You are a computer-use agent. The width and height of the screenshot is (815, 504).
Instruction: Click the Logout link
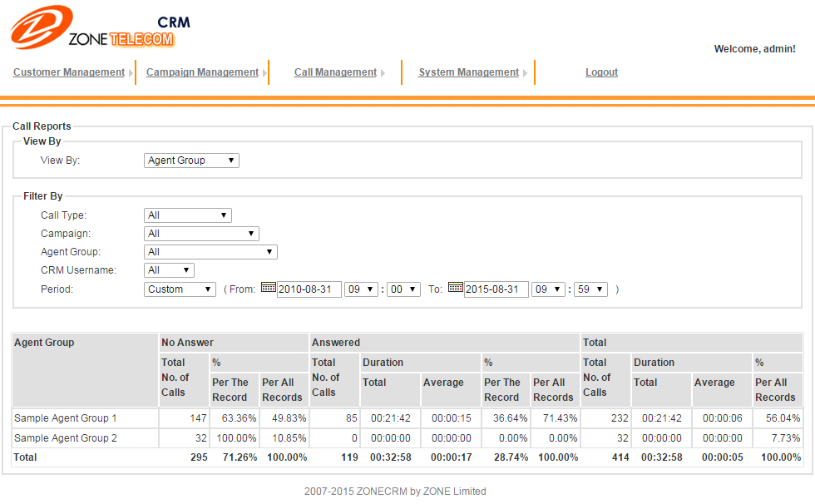[x=601, y=72]
